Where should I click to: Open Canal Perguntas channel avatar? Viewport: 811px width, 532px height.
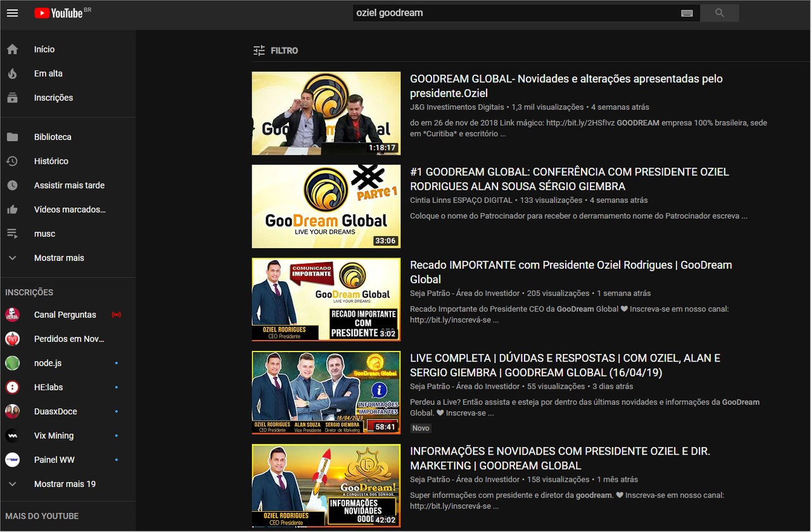click(12, 314)
